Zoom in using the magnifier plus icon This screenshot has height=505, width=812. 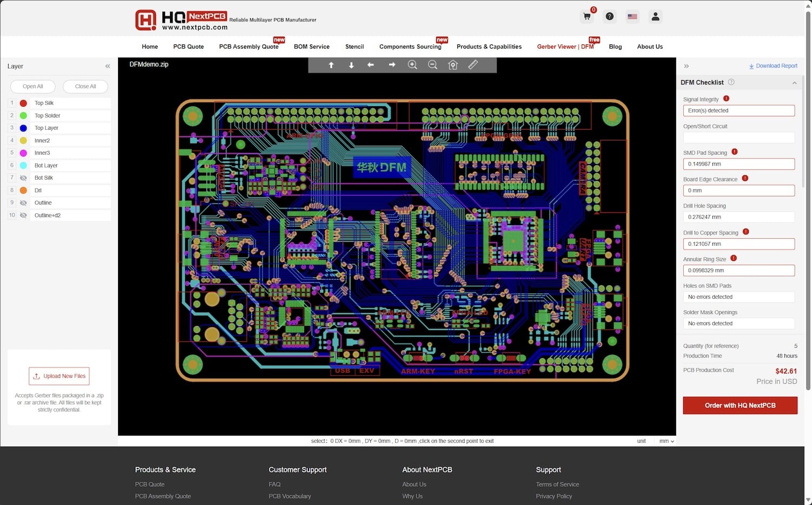(x=412, y=64)
